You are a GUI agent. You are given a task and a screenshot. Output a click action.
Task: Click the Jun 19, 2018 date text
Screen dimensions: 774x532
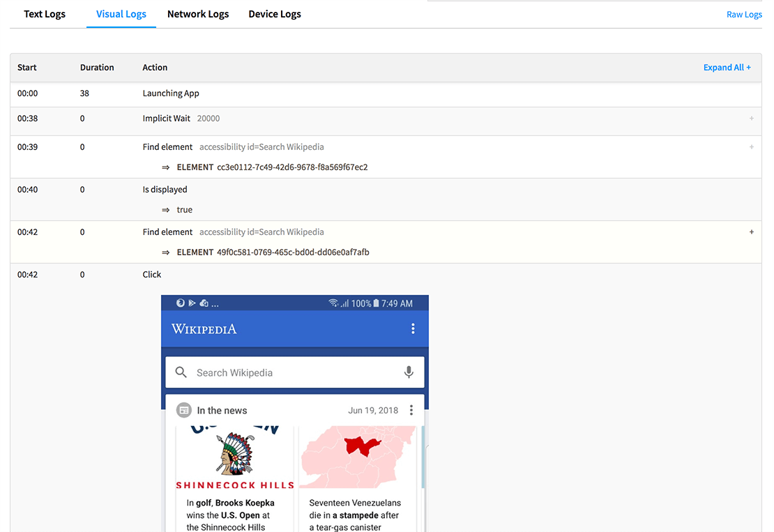coord(372,410)
